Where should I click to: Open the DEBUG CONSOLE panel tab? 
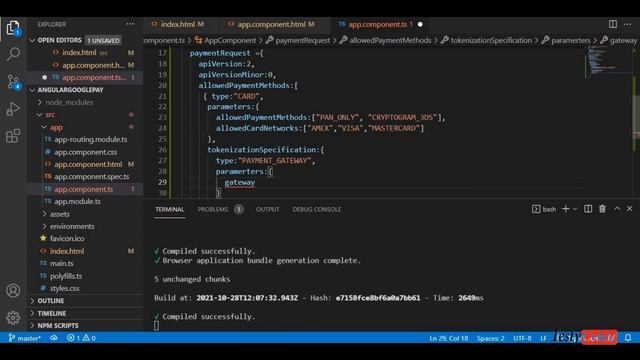[316, 209]
